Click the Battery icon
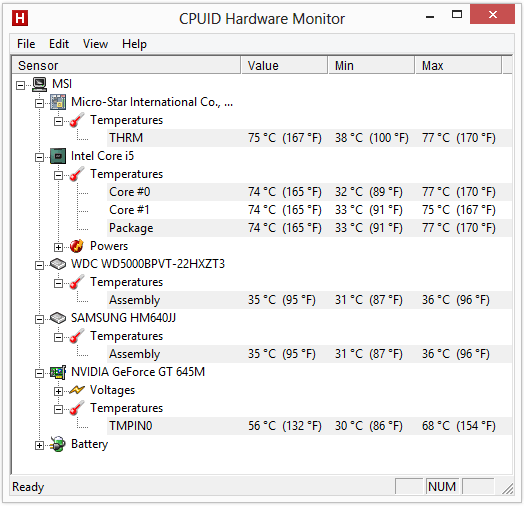This screenshot has width=524, height=506. (x=58, y=444)
